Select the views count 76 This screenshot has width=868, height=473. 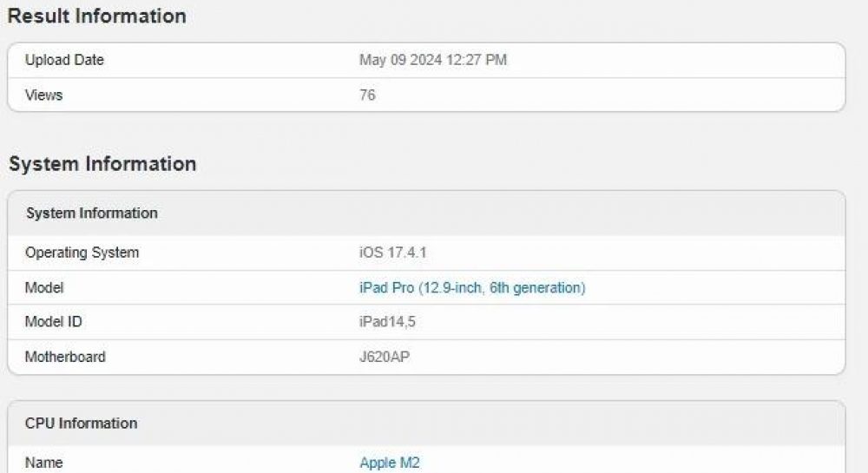[367, 95]
